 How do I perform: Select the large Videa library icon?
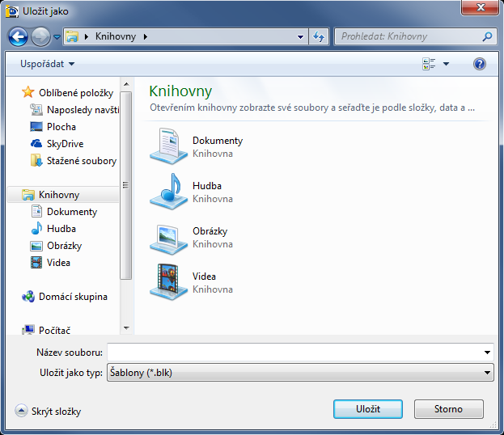pyautogui.click(x=168, y=282)
